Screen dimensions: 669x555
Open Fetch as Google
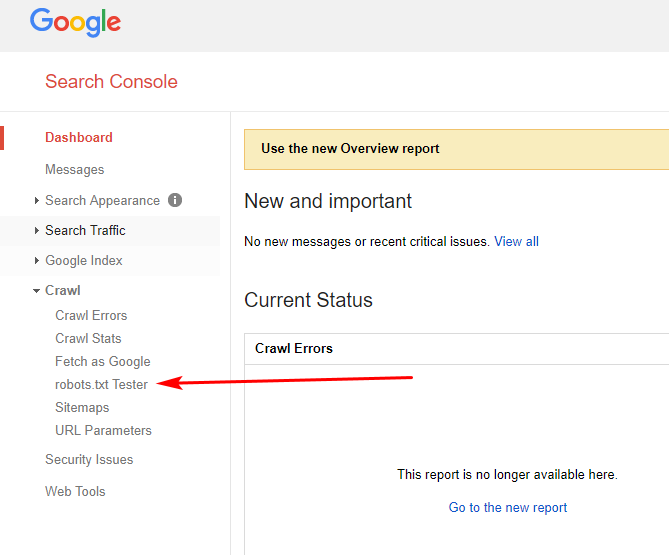point(103,361)
